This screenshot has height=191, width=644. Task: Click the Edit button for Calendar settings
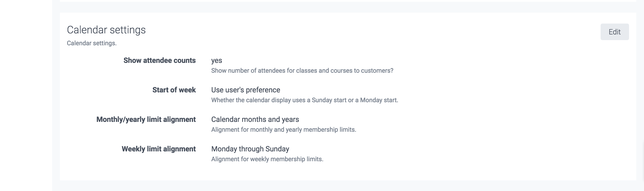coord(614,32)
